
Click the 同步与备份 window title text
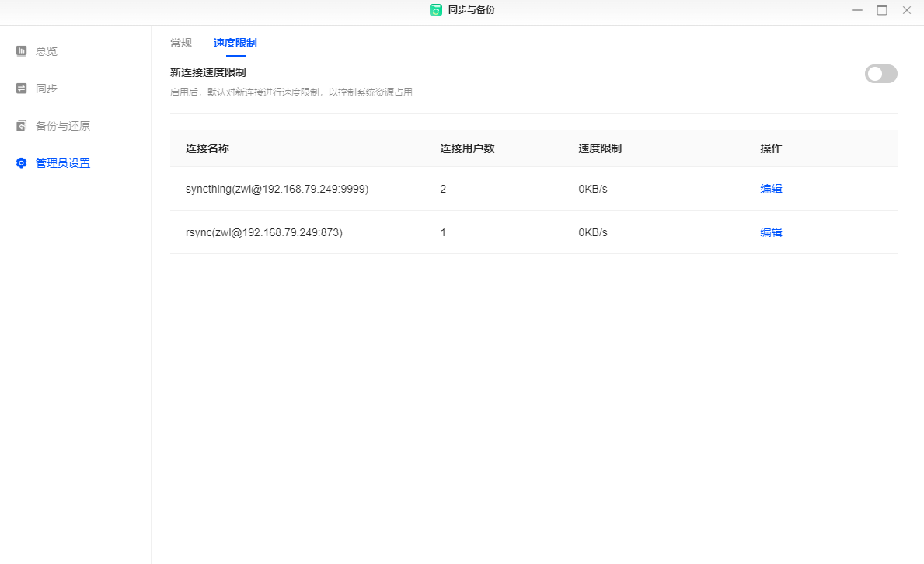pyautogui.click(x=472, y=10)
